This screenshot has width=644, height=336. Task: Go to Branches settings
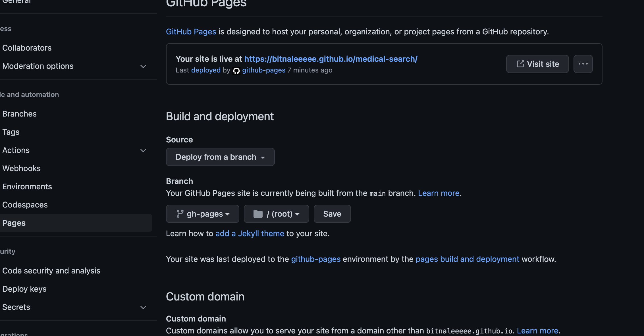click(19, 114)
